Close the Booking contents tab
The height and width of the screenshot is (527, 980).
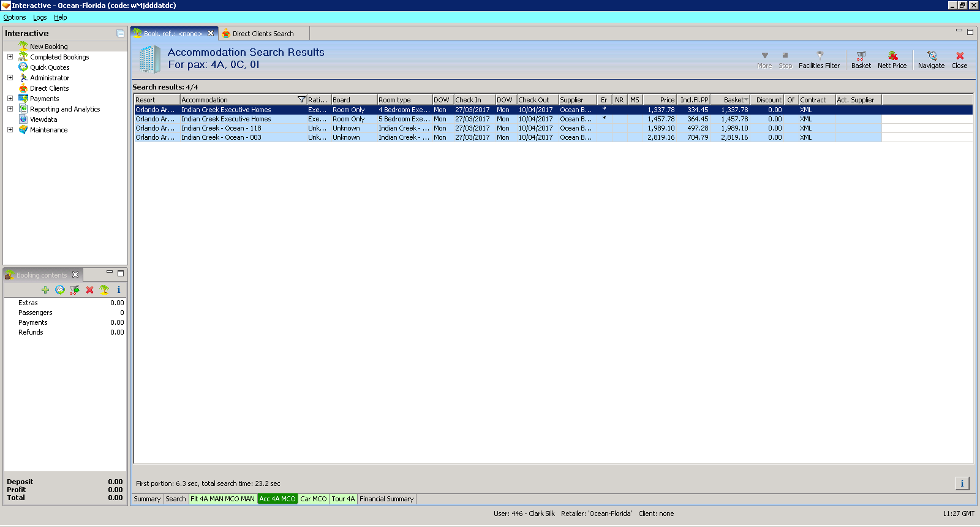pos(75,275)
